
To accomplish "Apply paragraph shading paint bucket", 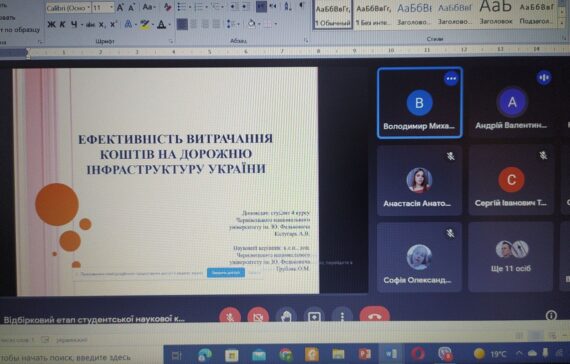I will [252, 24].
